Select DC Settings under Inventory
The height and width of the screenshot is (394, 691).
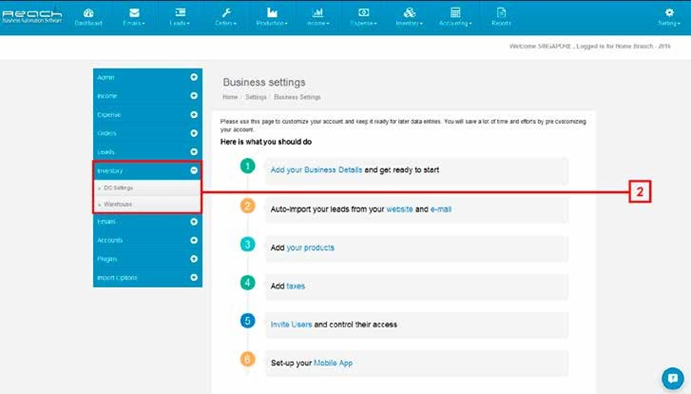(x=118, y=188)
